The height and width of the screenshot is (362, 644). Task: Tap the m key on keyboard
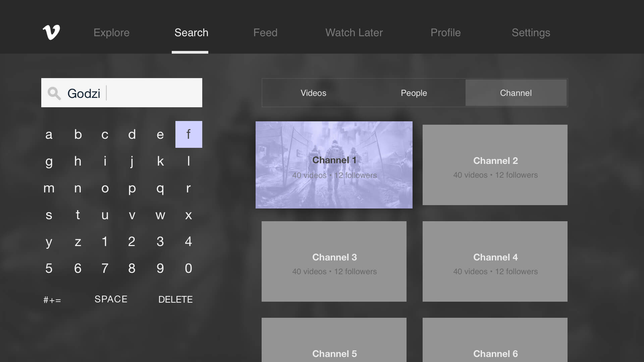point(49,188)
